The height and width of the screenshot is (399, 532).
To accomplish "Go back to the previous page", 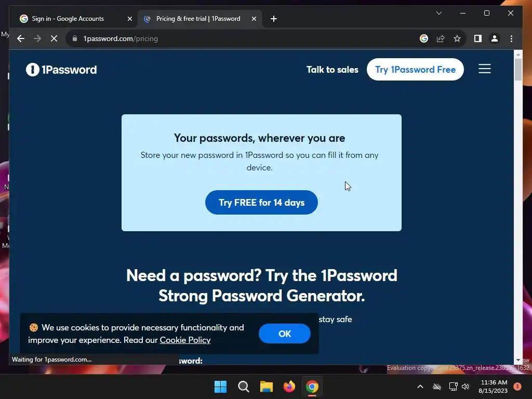I will tap(21, 38).
